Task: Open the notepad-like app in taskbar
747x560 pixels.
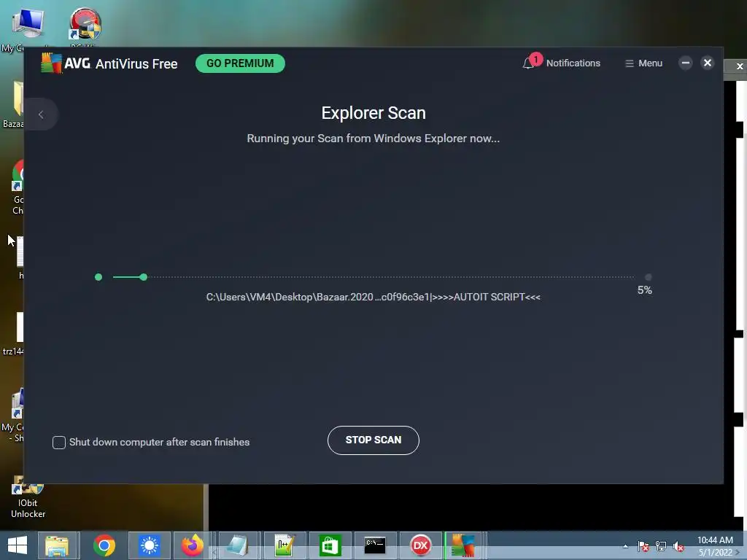Action: tap(237, 545)
